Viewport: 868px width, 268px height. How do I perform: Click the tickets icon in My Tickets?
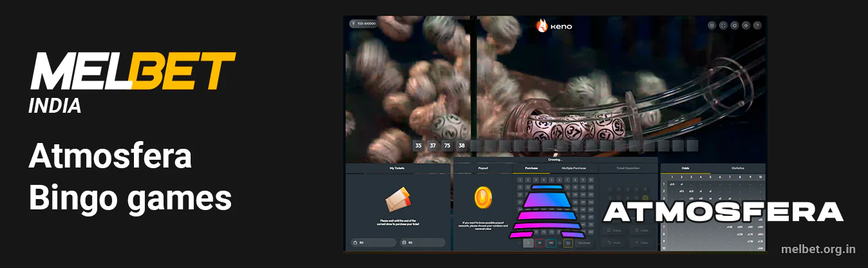(397, 201)
